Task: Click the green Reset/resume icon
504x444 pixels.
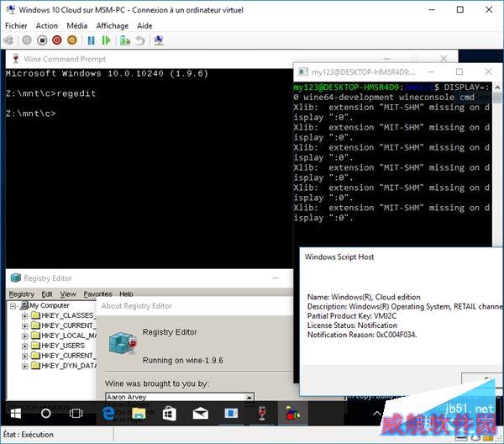Action: [x=106, y=40]
